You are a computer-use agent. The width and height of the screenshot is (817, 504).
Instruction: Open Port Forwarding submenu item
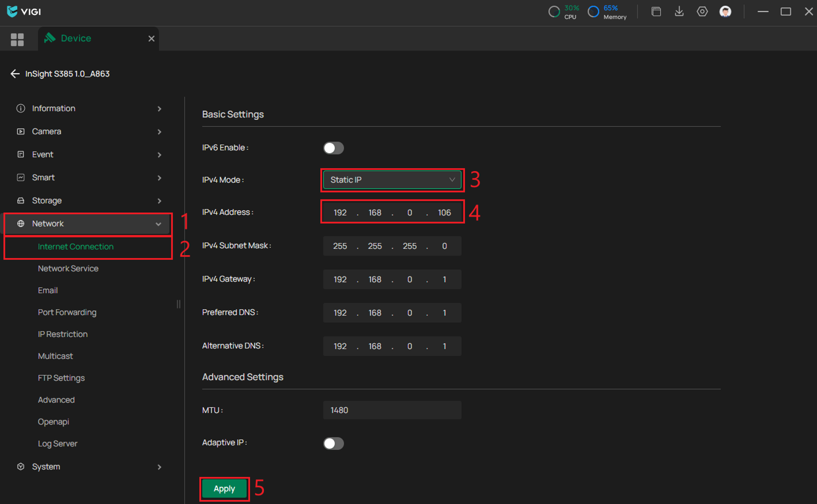(67, 312)
